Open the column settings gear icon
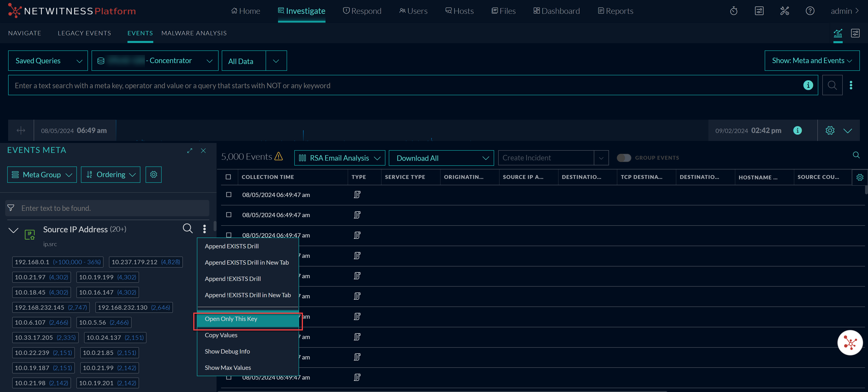This screenshot has height=392, width=868. pos(860,177)
